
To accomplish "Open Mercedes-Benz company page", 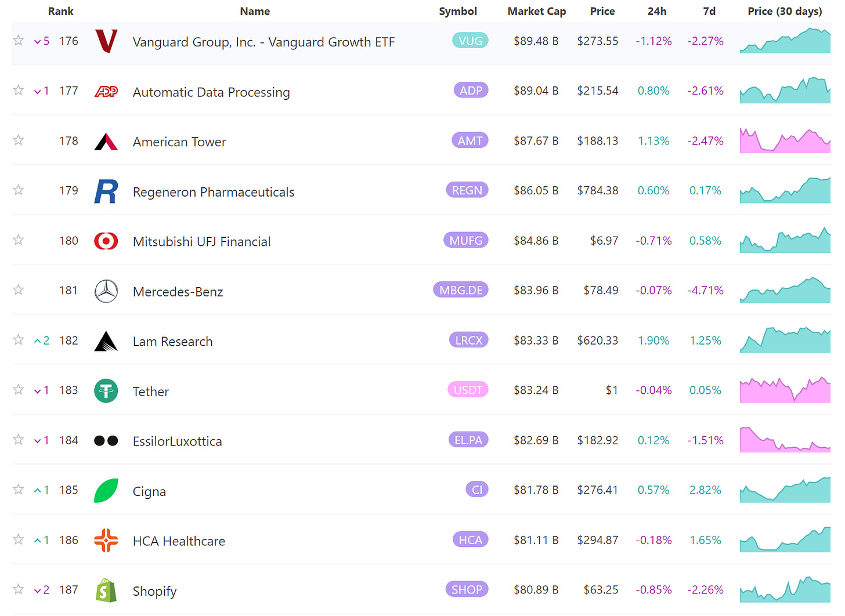I will 178,292.
